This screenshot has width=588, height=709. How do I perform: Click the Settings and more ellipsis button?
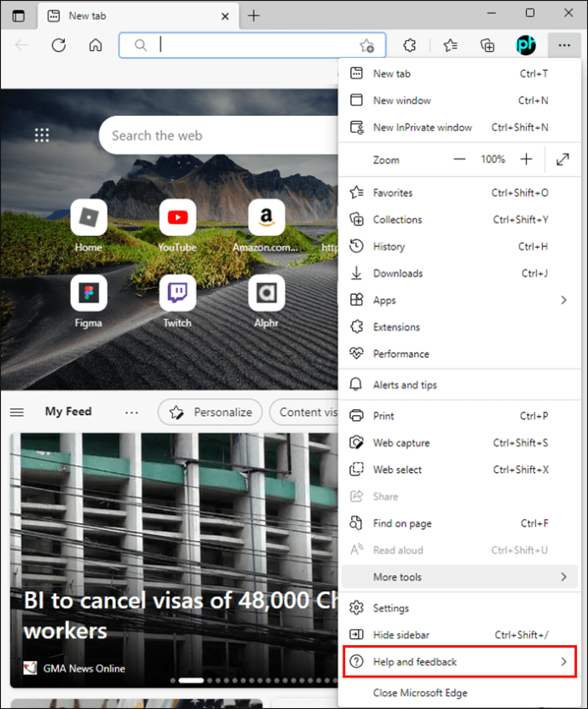point(564,45)
